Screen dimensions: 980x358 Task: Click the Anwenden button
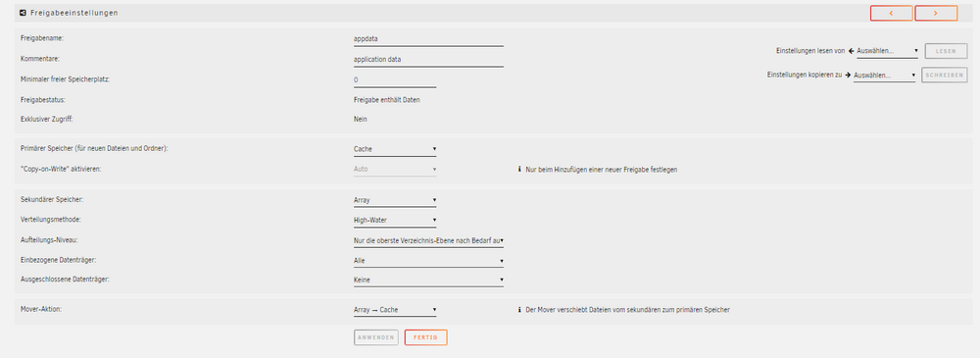376,338
